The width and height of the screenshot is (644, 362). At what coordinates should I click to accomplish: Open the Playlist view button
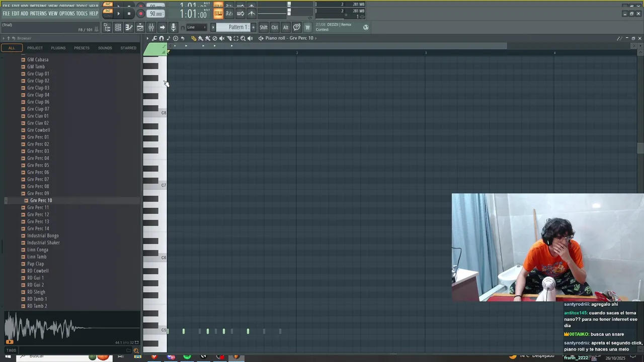click(x=140, y=27)
